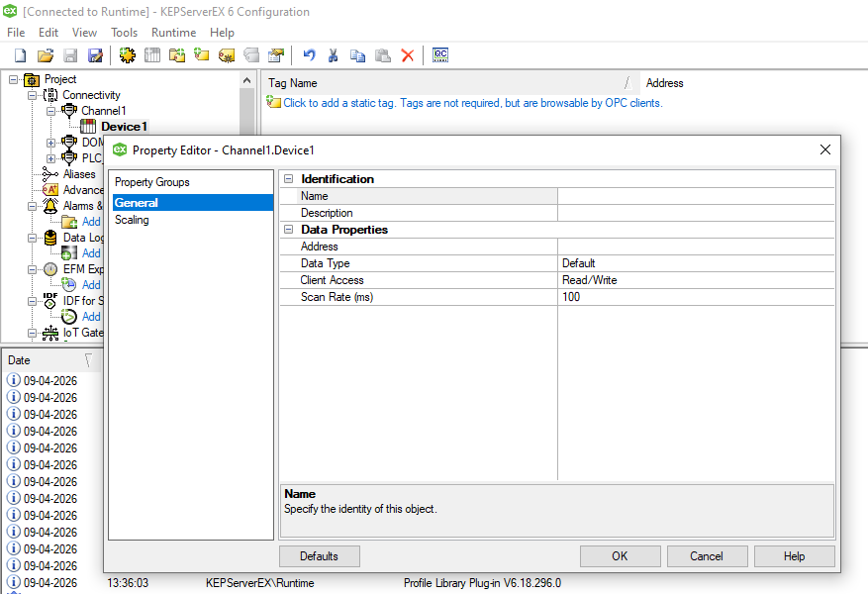Image resolution: width=868 pixels, height=594 pixels.
Task: Click the New Project toolbar icon
Action: 20,55
